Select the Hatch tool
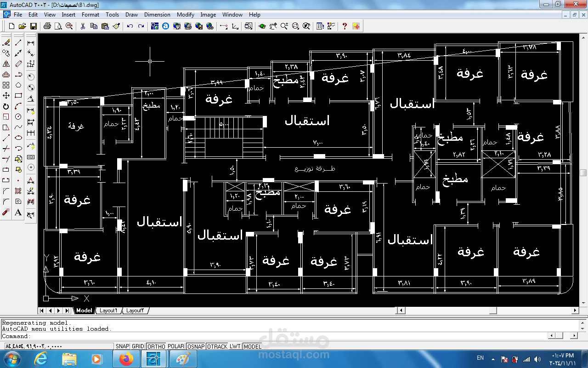 click(18, 191)
